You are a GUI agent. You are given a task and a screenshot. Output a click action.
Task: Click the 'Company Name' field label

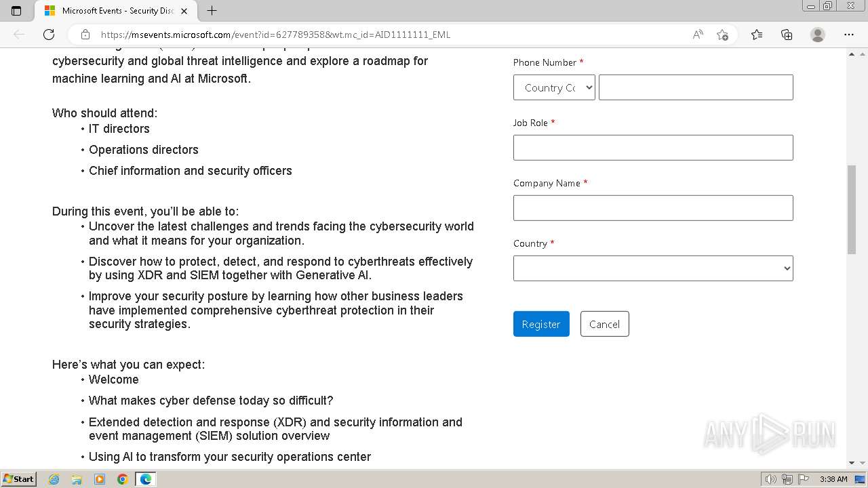coord(547,183)
